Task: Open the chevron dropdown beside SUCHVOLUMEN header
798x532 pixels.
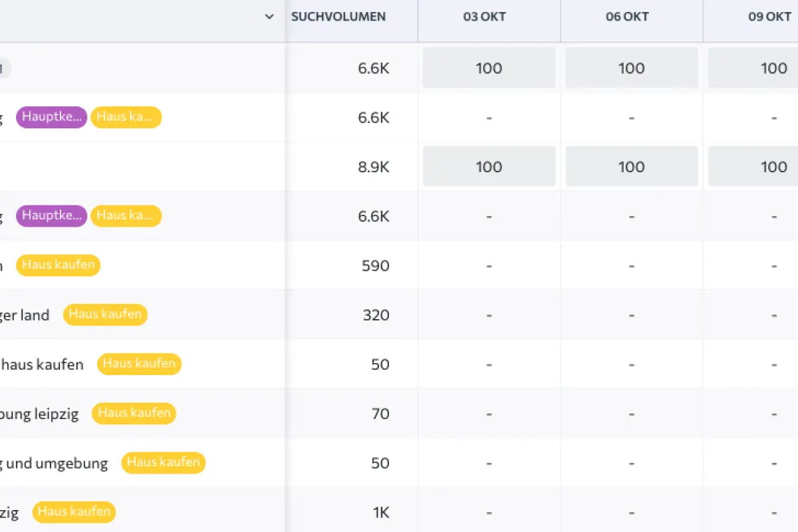Action: tap(269, 17)
